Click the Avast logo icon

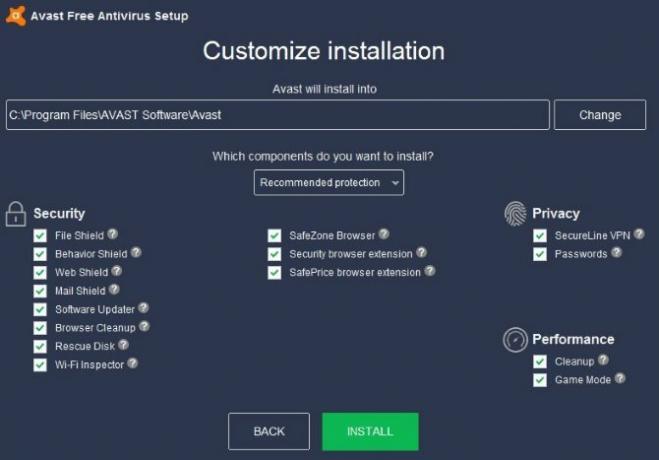click(x=16, y=16)
